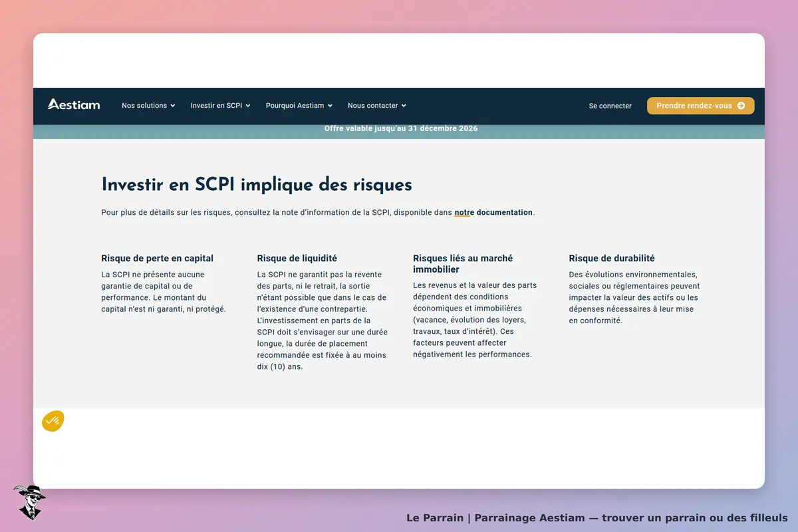Open the yellow checkmark cookie widget

coord(53,421)
